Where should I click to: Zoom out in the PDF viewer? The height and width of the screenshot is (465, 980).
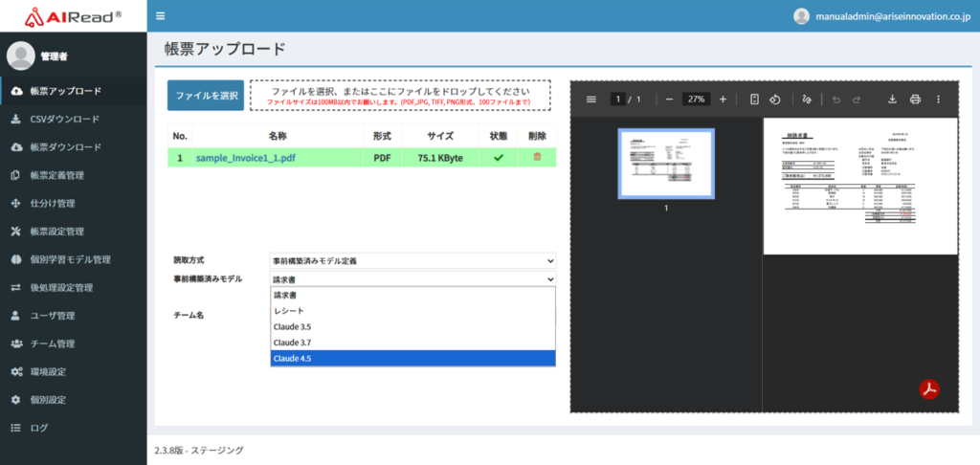pos(669,100)
